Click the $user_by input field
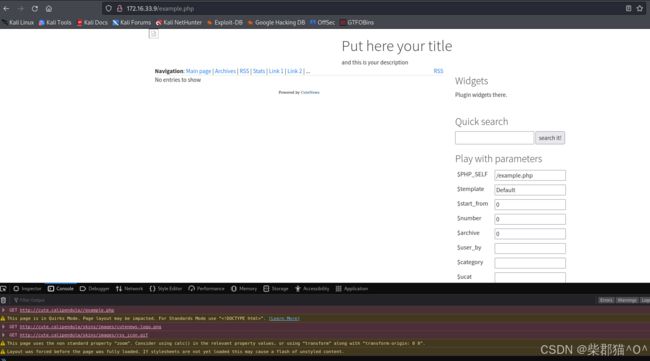 pos(530,248)
